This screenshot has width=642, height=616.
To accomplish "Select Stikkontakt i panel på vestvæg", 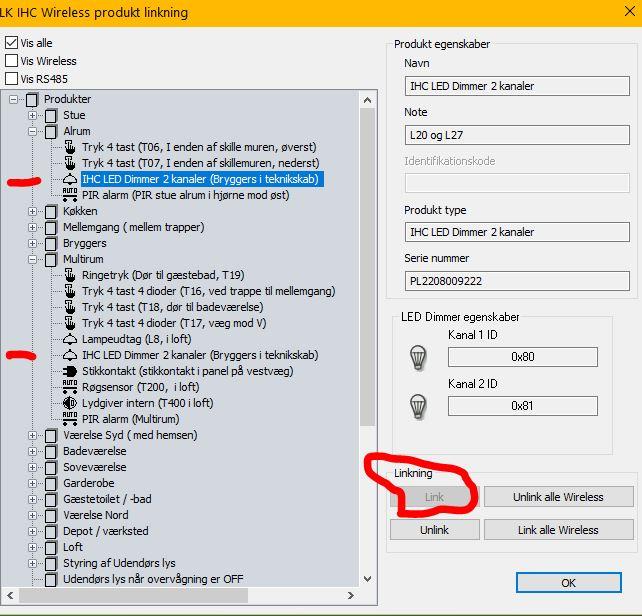I will pyautogui.click(x=188, y=371).
